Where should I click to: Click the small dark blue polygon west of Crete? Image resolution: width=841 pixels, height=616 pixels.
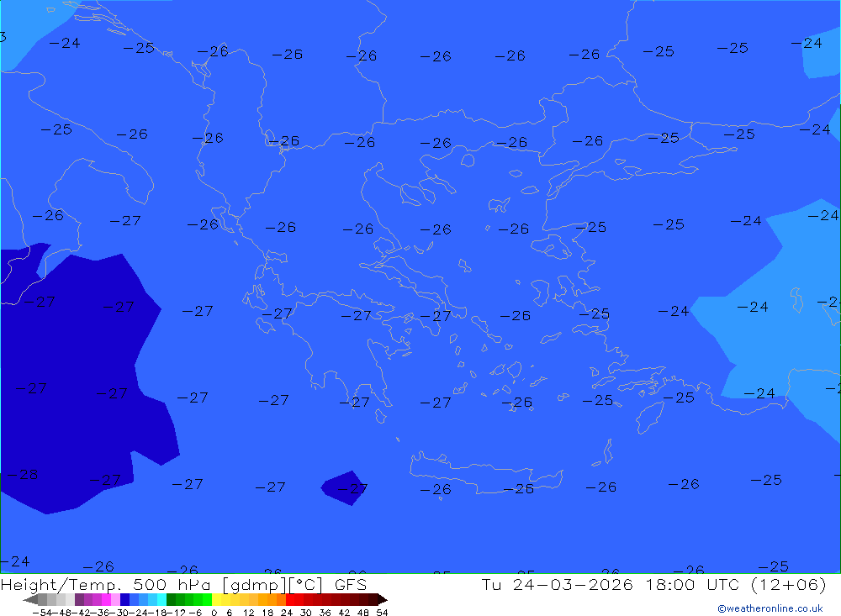point(343,488)
